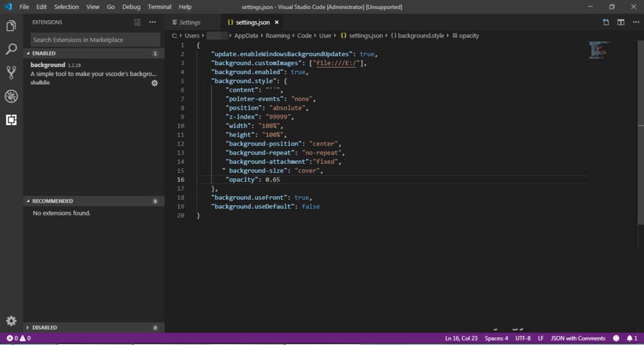Click the Extensions view icon

point(11,119)
